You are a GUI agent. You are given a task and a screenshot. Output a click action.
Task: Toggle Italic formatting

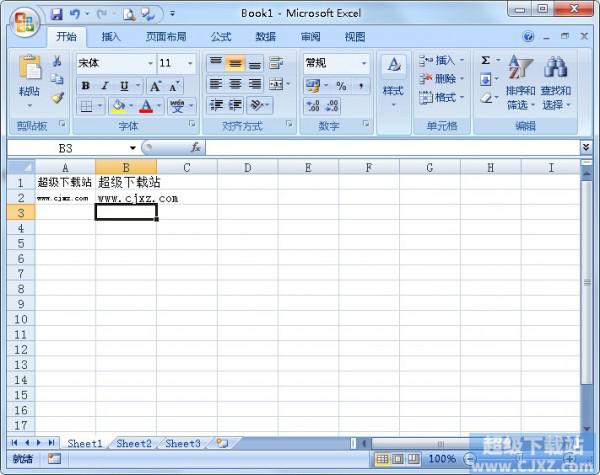click(x=103, y=86)
